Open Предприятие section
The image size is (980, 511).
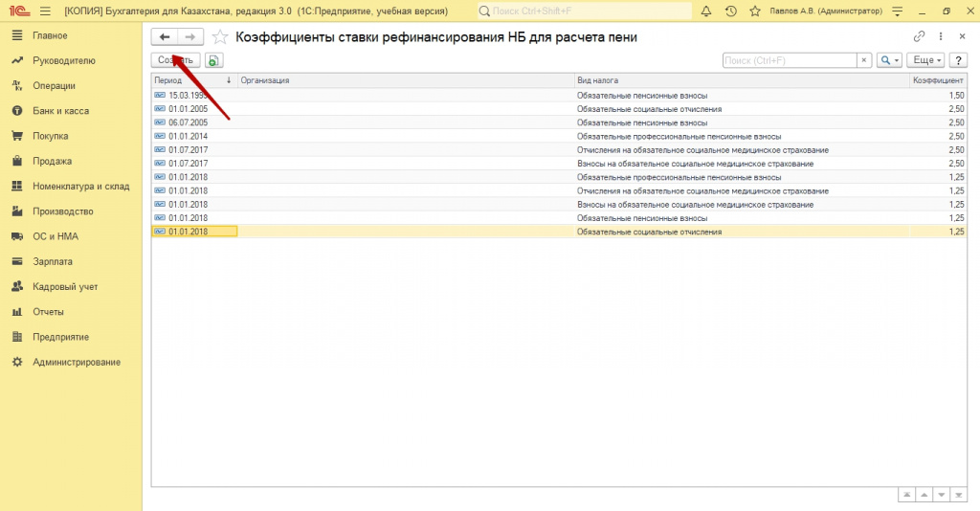click(x=60, y=337)
